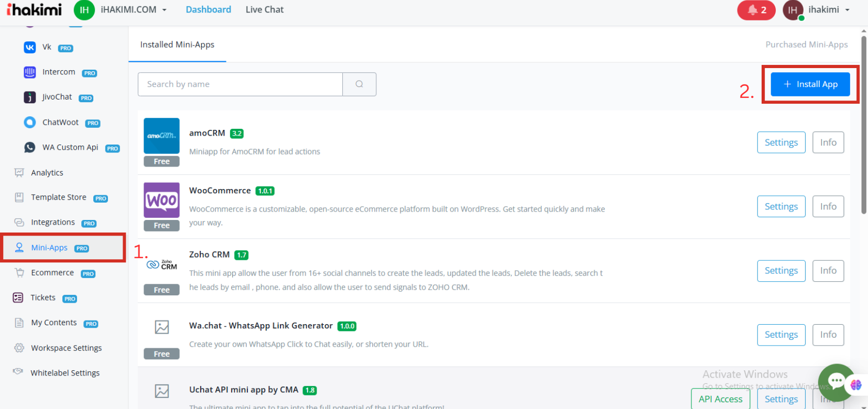Switch to the Purchased Mini-Apps tab

pyautogui.click(x=806, y=45)
